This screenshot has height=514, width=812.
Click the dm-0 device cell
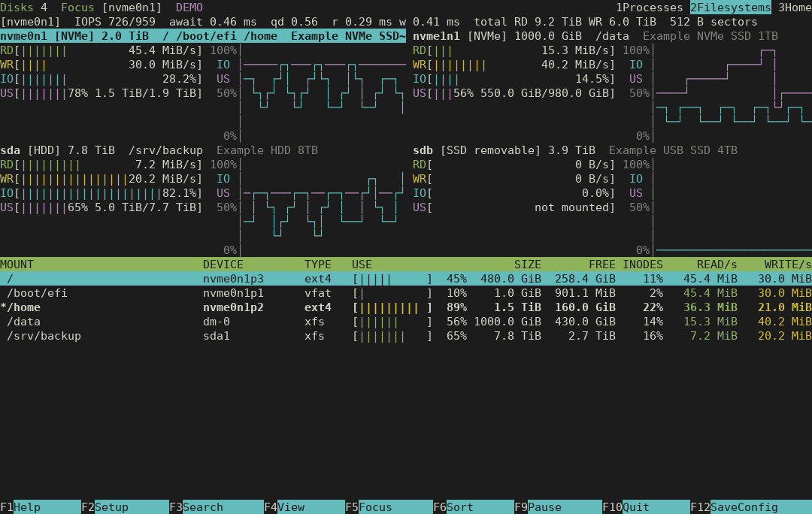tap(217, 322)
